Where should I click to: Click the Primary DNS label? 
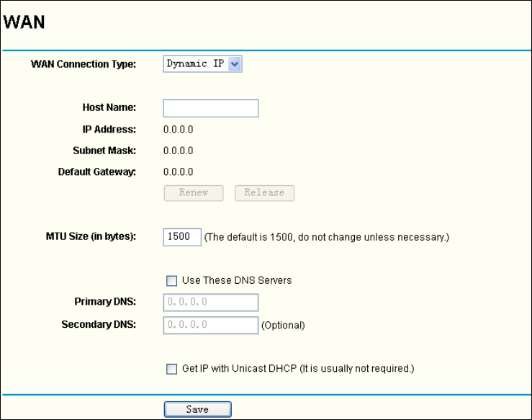click(105, 302)
